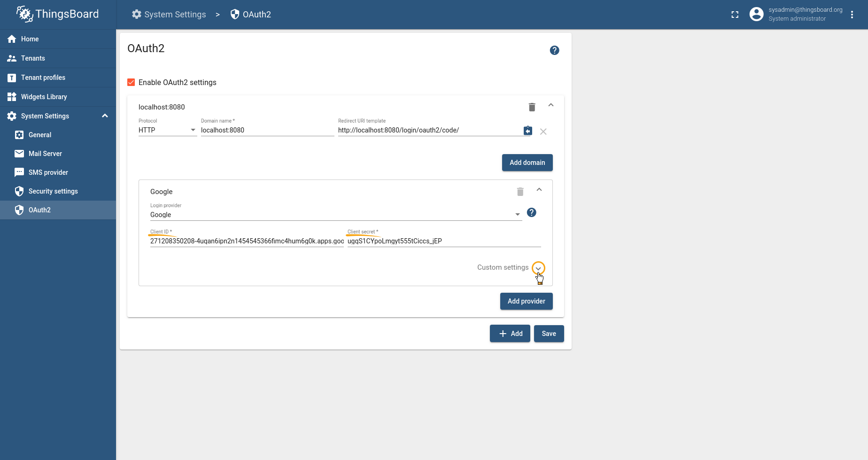Open Widgets Library page
The width and height of the screenshot is (868, 460).
point(58,97)
